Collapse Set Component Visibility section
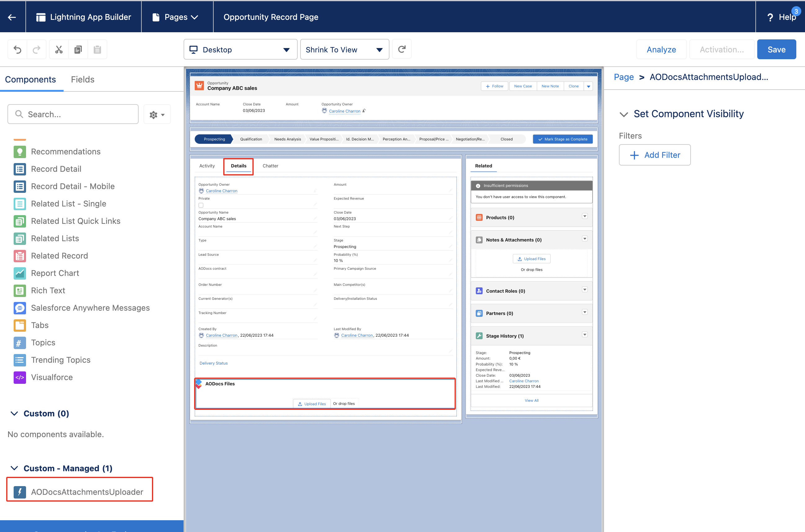 pyautogui.click(x=624, y=114)
